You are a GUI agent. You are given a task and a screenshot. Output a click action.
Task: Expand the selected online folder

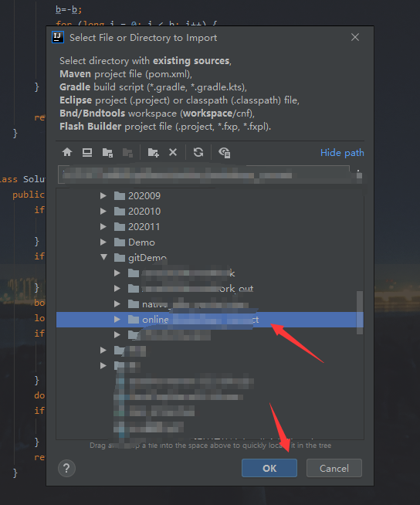point(117,319)
